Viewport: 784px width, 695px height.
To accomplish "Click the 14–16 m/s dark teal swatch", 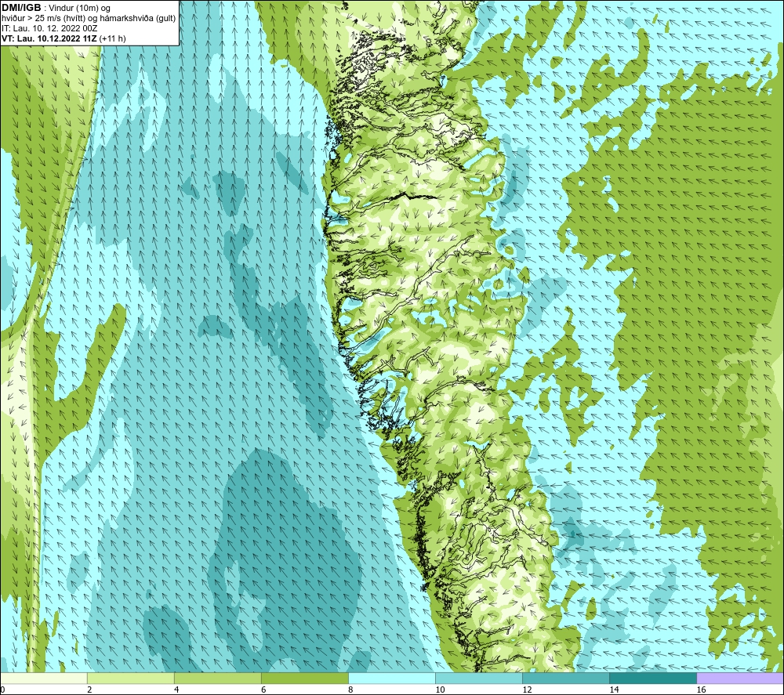I will pos(653,678).
